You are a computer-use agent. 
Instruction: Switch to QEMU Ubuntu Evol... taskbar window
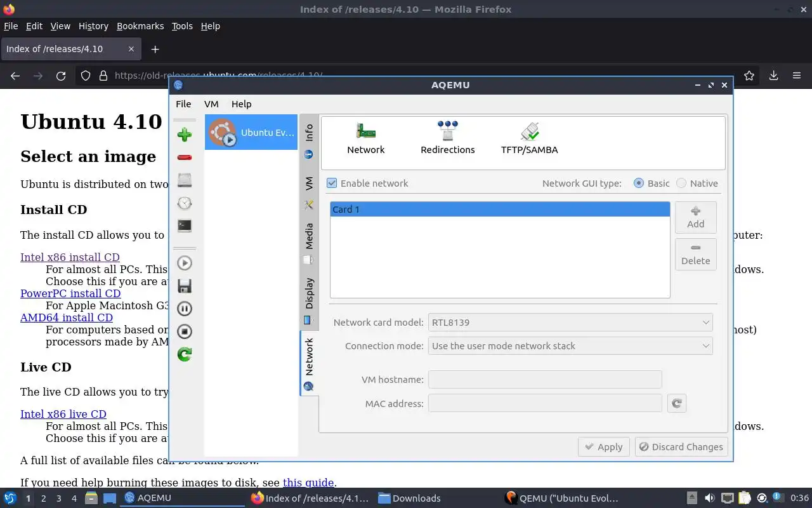pos(562,498)
